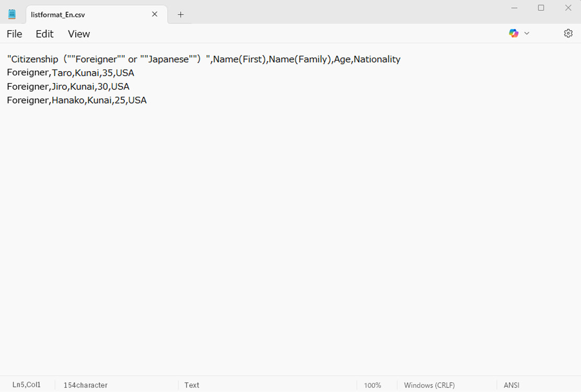Screen dimensions: 581x392
Task: Open the Edit menu
Action: (x=44, y=33)
